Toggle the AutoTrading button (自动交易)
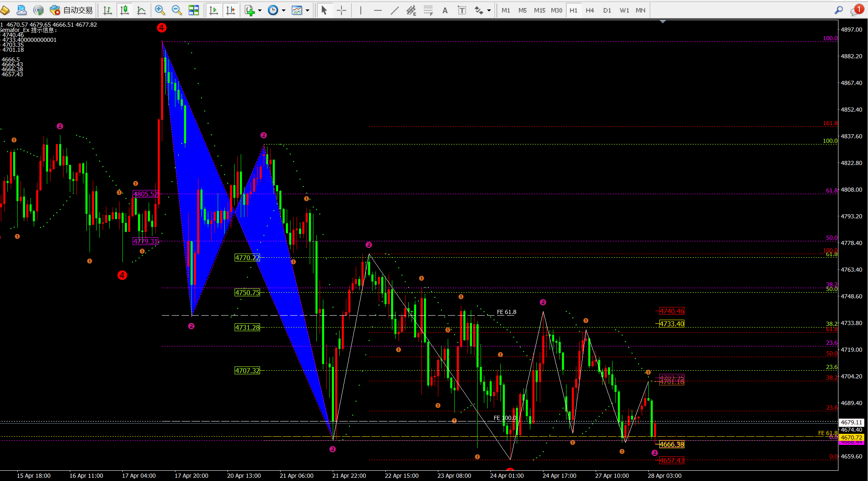 pyautogui.click(x=71, y=10)
